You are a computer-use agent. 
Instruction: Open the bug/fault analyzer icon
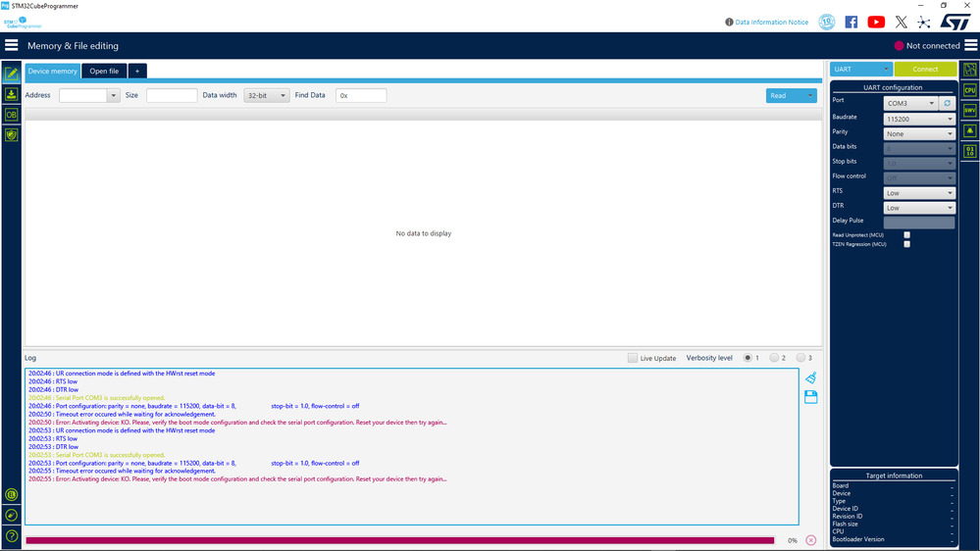point(970,130)
